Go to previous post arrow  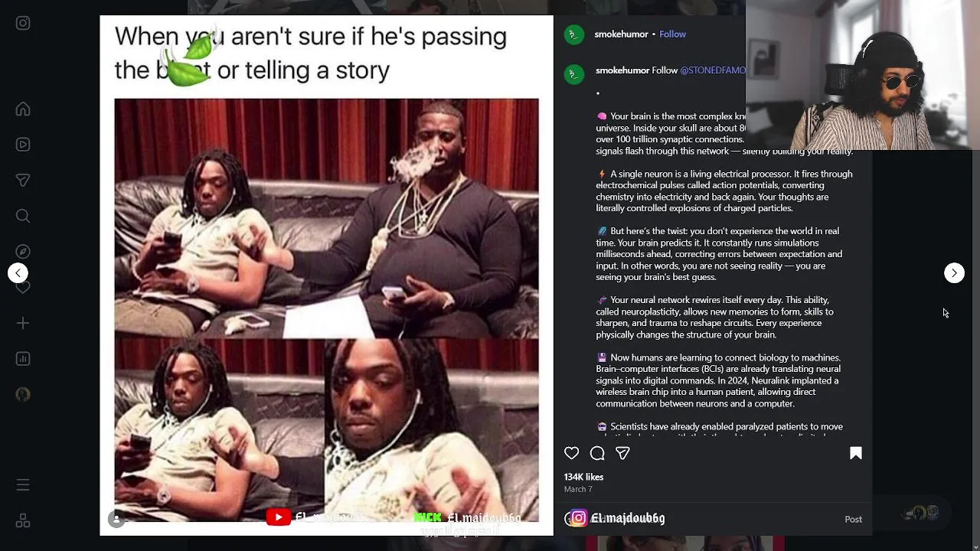pos(18,272)
